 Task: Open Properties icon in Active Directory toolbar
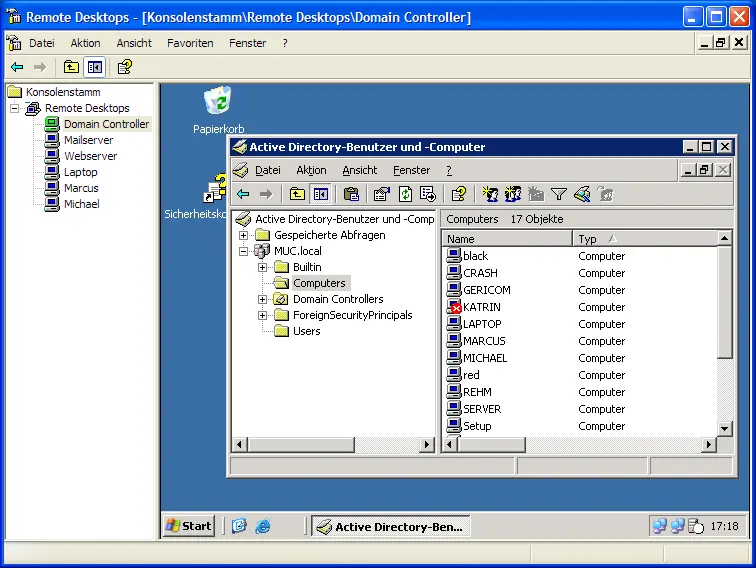(381, 194)
